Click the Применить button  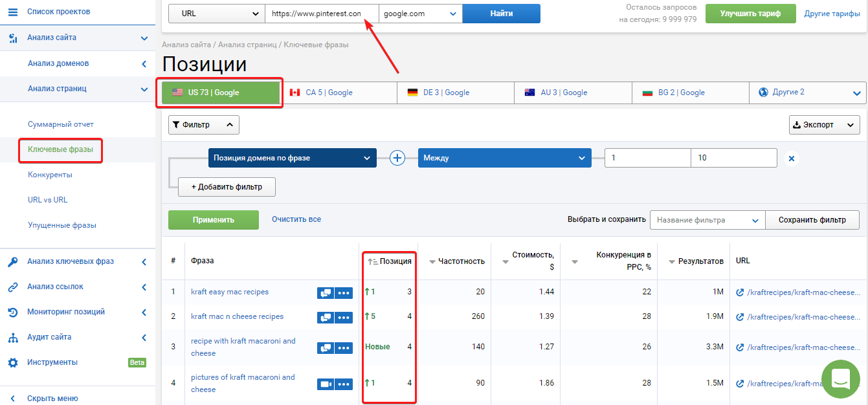point(214,220)
